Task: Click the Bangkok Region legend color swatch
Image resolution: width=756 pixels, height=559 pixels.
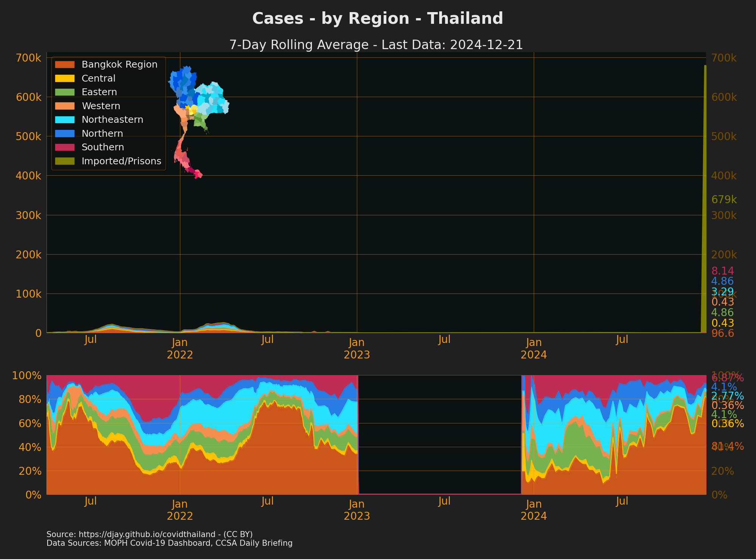Action: click(65, 65)
